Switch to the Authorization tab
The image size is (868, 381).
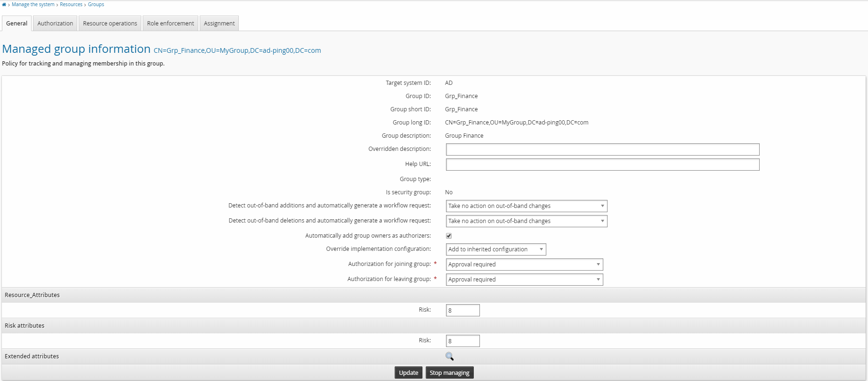[x=55, y=24]
